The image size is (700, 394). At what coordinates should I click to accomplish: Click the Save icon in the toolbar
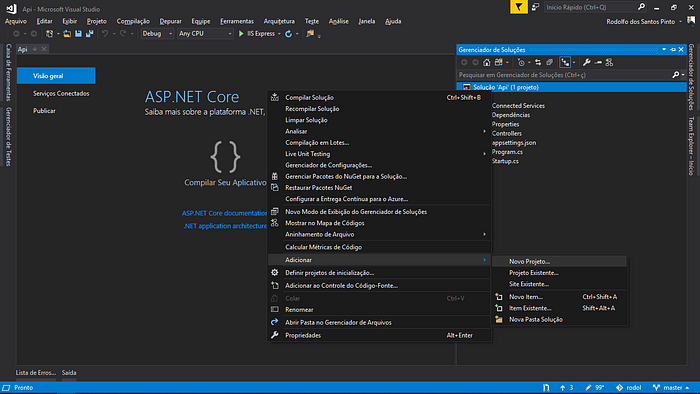pos(78,33)
